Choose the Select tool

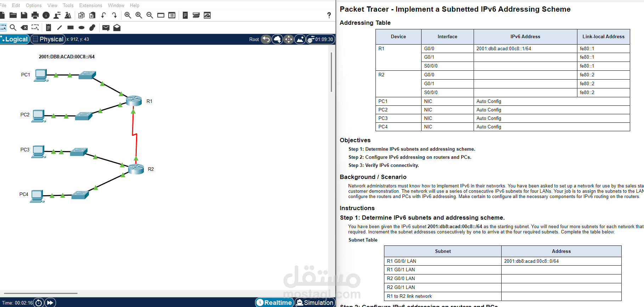tap(3, 27)
